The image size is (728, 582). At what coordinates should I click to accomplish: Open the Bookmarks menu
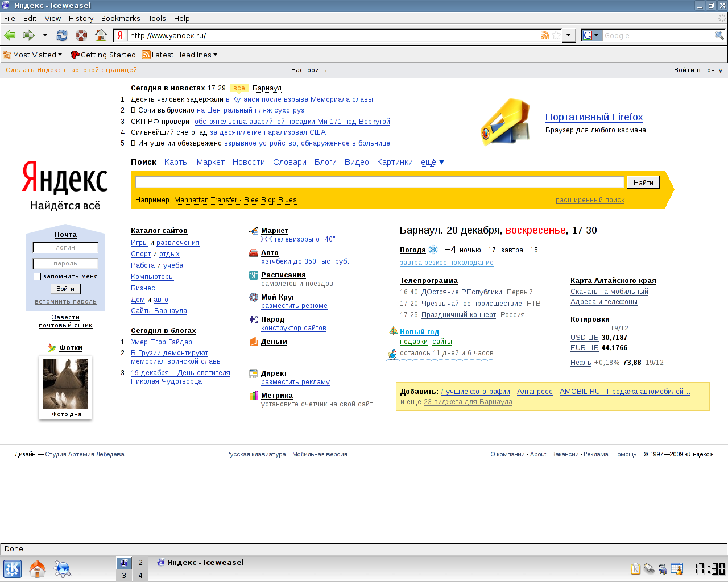coord(121,18)
